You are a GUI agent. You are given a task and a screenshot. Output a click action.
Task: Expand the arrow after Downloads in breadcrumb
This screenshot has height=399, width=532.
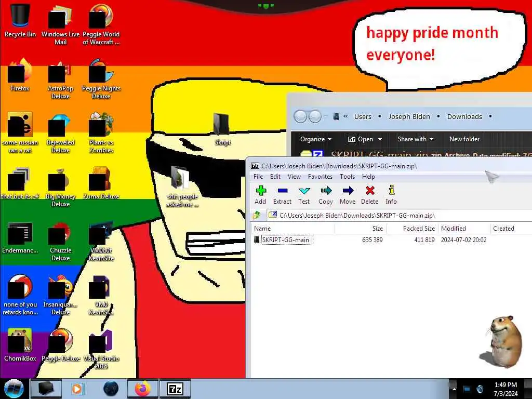490,117
